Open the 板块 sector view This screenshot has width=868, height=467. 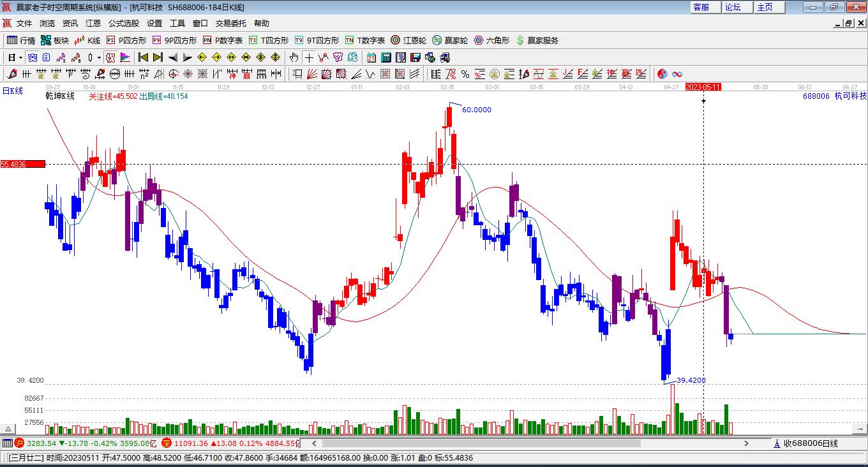point(55,40)
